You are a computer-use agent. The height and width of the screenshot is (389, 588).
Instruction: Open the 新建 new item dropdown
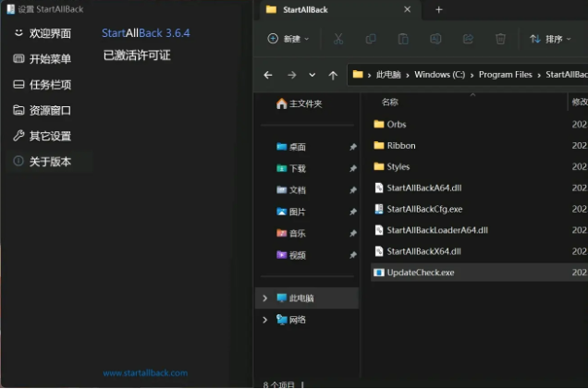click(288, 39)
